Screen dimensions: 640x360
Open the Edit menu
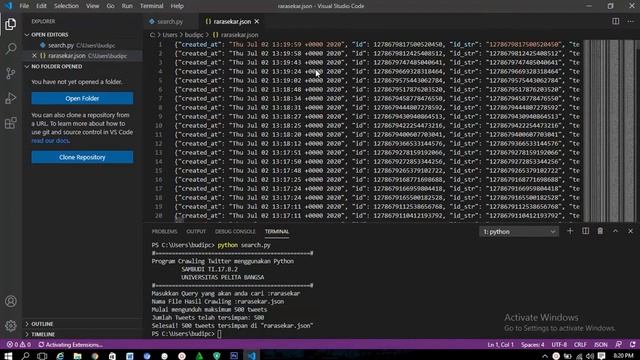point(41,6)
